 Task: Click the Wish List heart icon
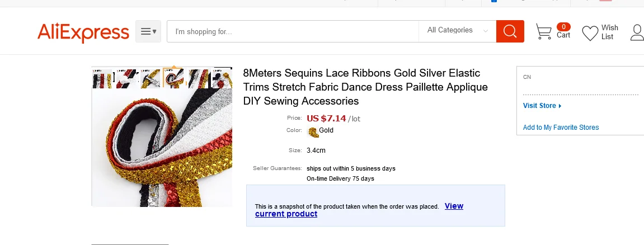[x=590, y=33]
